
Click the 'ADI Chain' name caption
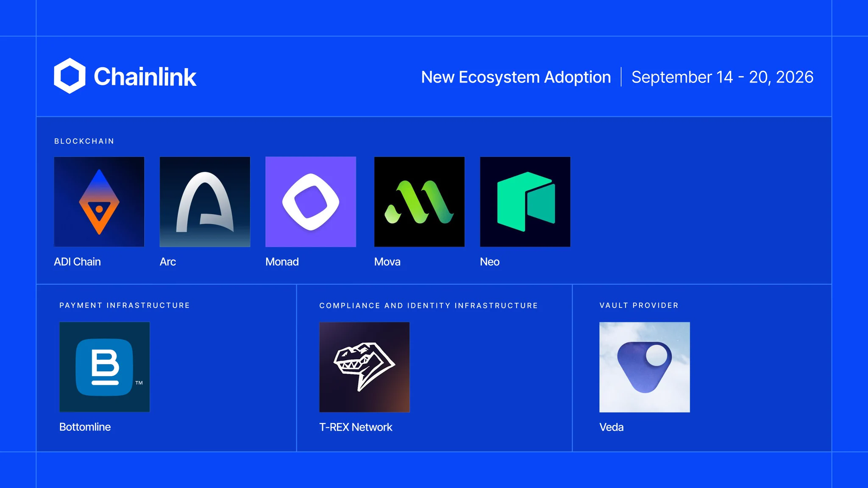point(77,262)
